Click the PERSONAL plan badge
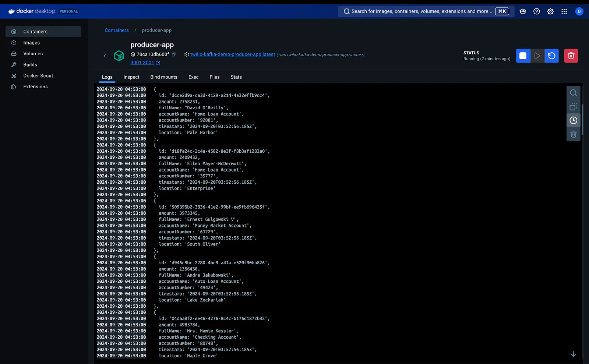The image size is (589, 364). [69, 11]
